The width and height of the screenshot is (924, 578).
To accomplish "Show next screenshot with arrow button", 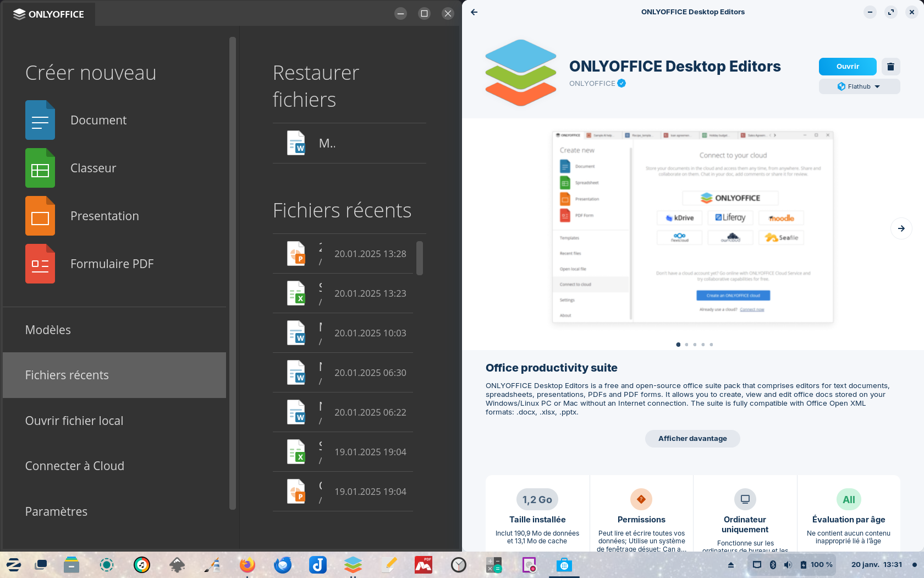I will point(901,228).
